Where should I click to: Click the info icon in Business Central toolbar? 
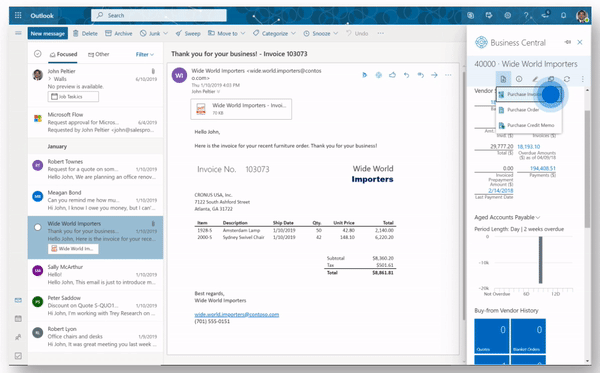pos(519,79)
